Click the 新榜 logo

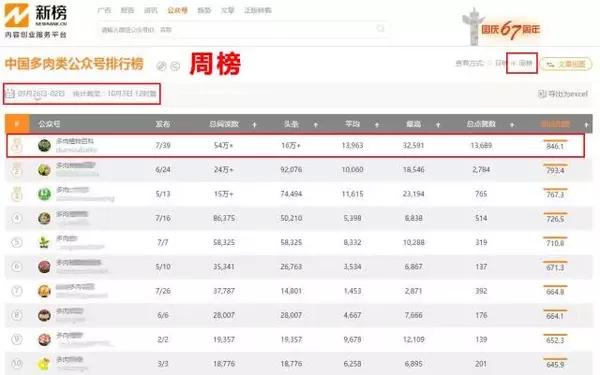(36, 20)
